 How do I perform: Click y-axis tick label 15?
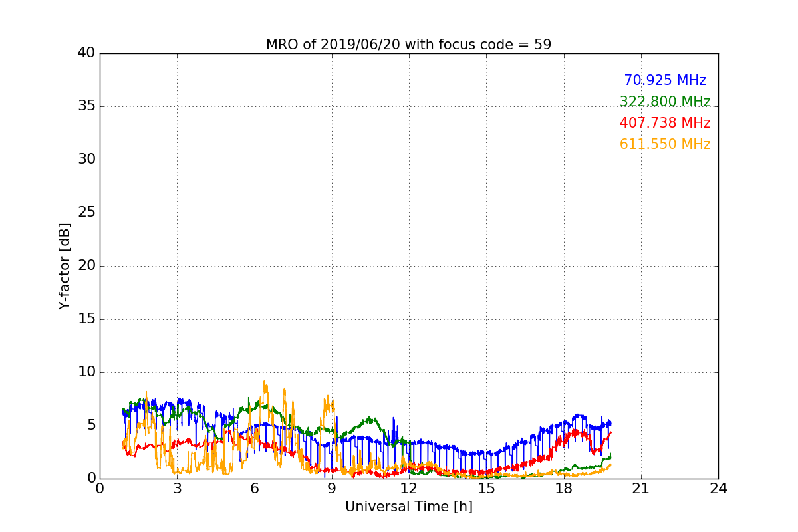coord(86,319)
